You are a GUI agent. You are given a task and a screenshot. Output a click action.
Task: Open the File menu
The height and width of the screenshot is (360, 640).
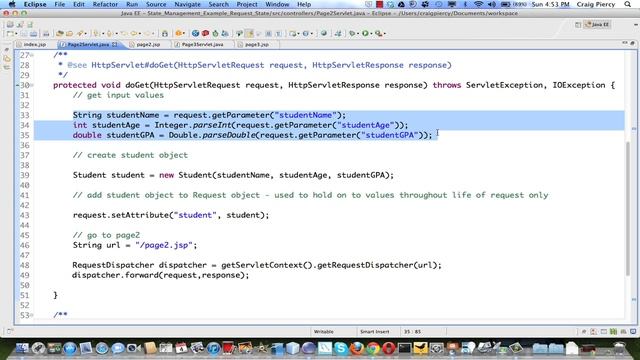tap(60, 4)
